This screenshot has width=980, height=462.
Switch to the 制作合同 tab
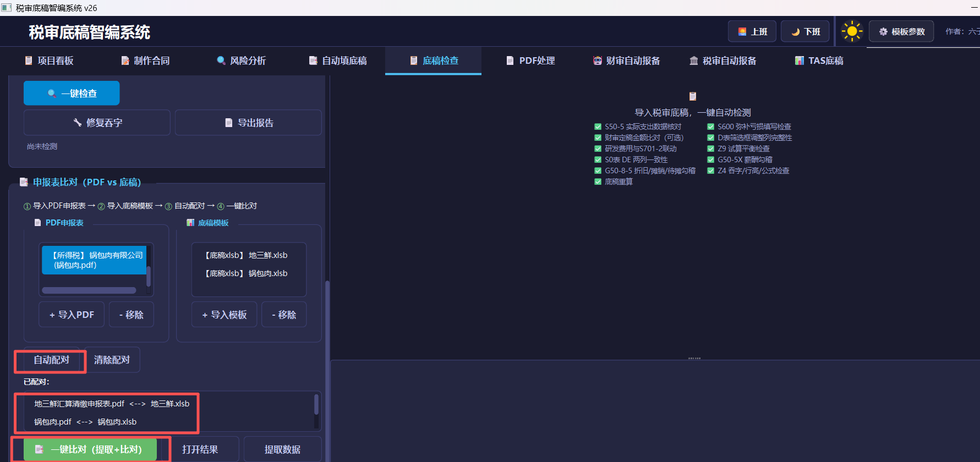tap(145, 61)
